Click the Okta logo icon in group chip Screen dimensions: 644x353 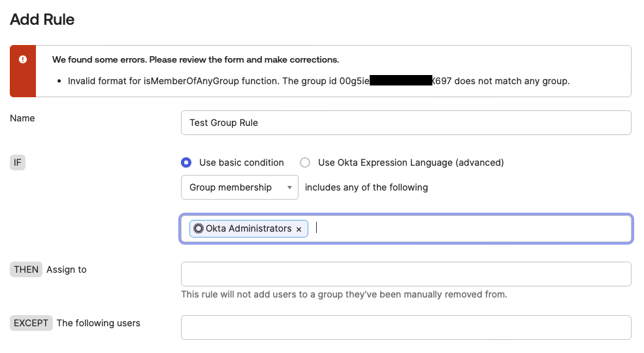(x=199, y=228)
